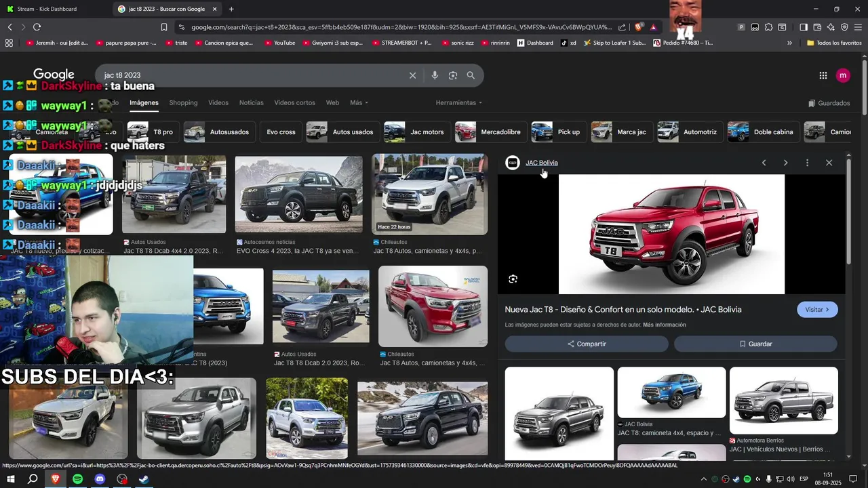Open Steam from the taskbar
The image size is (868, 488).
tap(144, 479)
